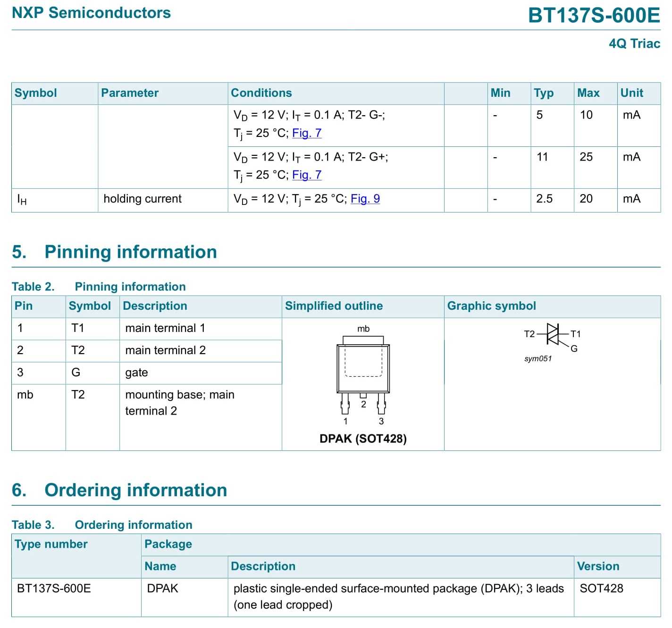The image size is (672, 628).
Task: Click the 'Table 2. Pinning information' caption
Action: [x=99, y=287]
